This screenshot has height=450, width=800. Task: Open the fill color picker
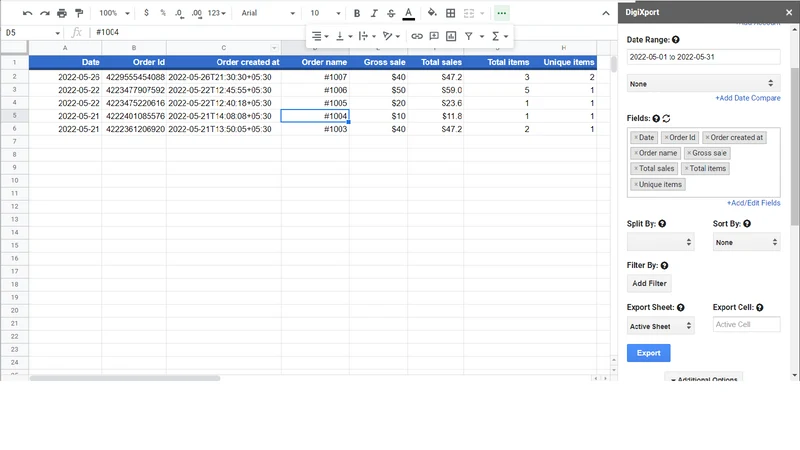coord(432,13)
